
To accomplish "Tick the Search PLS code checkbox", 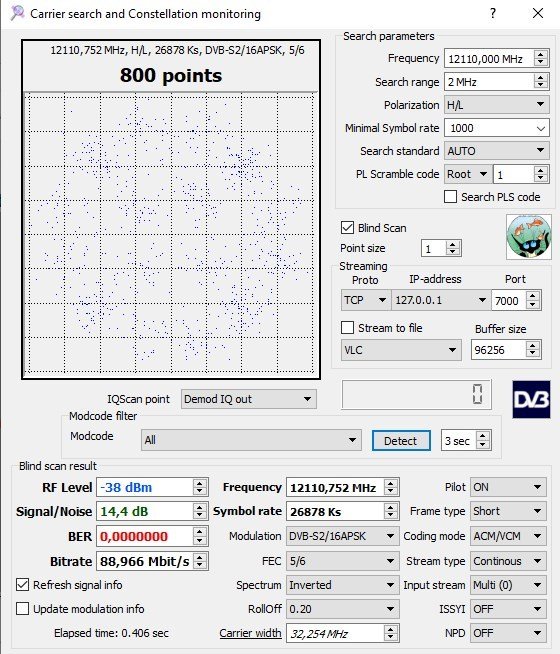I will pyautogui.click(x=450, y=196).
